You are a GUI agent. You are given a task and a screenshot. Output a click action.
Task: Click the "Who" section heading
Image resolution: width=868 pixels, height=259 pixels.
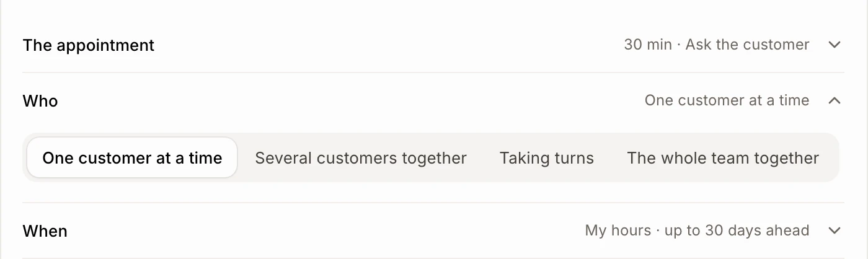coord(40,101)
